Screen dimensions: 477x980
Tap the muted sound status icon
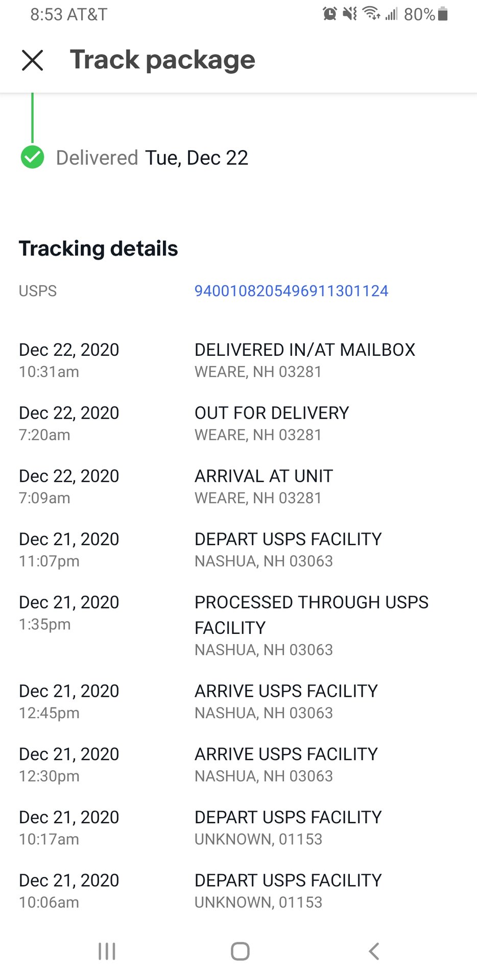(350, 14)
